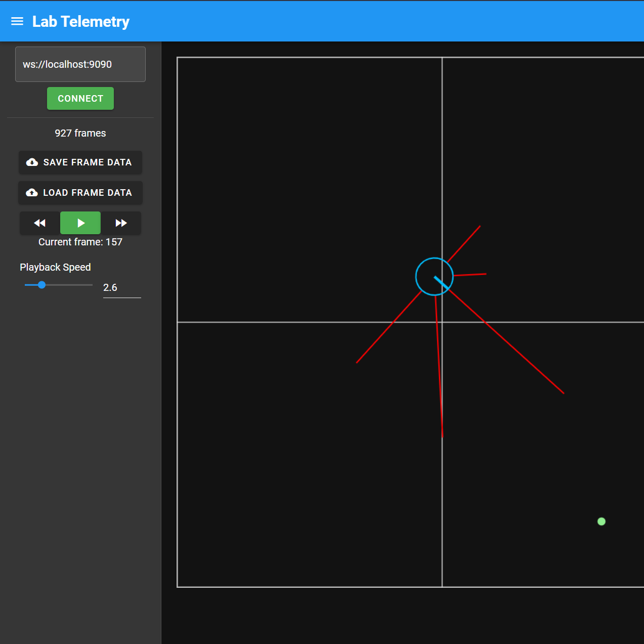Click the green waypoint dot on canvas

click(x=602, y=521)
